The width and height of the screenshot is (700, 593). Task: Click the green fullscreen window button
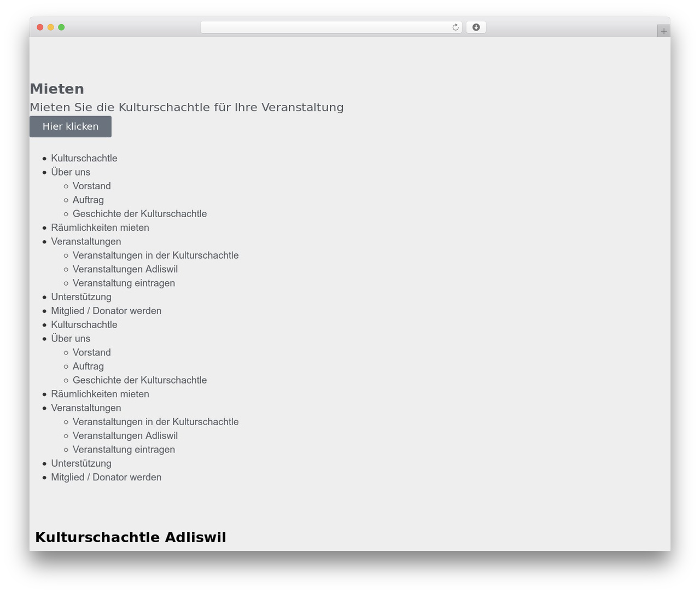click(61, 27)
